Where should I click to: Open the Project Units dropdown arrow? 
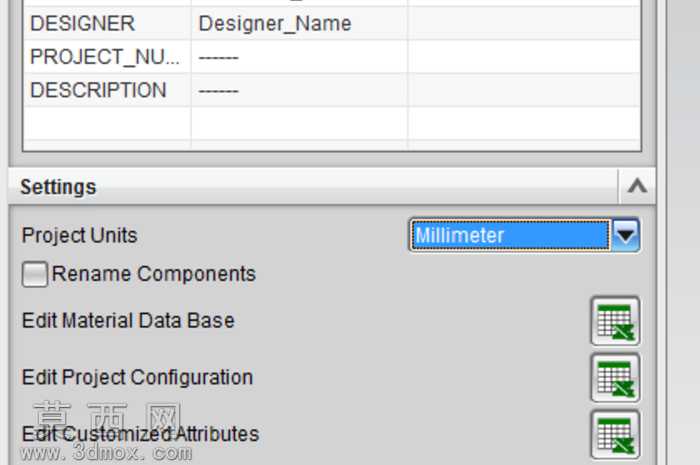pyautogui.click(x=625, y=235)
